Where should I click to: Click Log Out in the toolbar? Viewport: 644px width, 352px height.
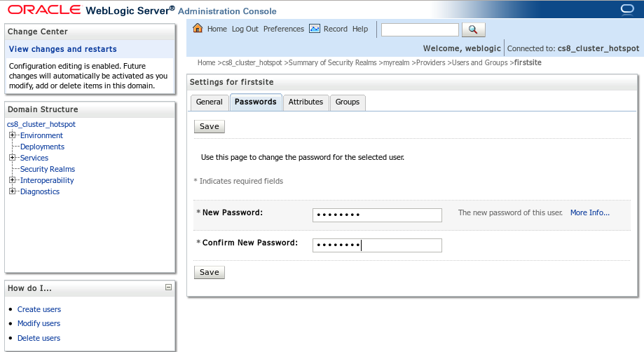[x=245, y=29]
